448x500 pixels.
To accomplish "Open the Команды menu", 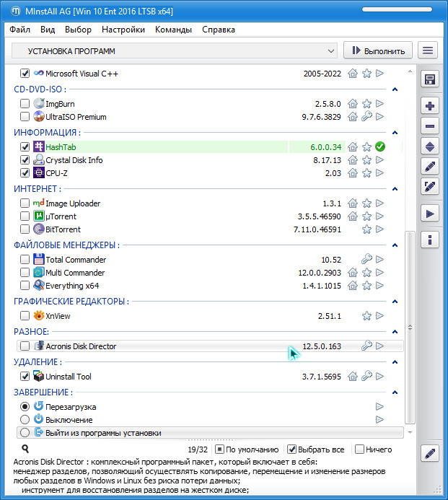I will [x=173, y=30].
